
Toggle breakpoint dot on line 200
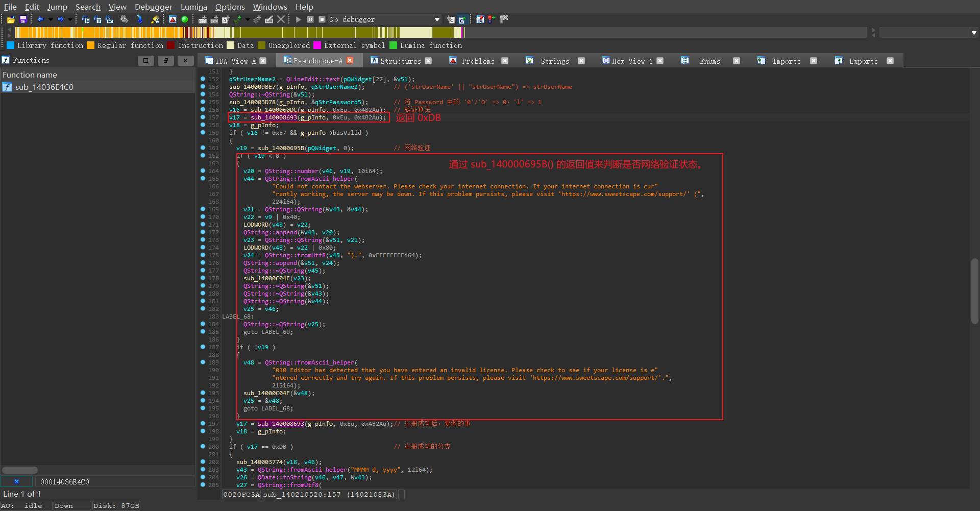(x=203, y=447)
